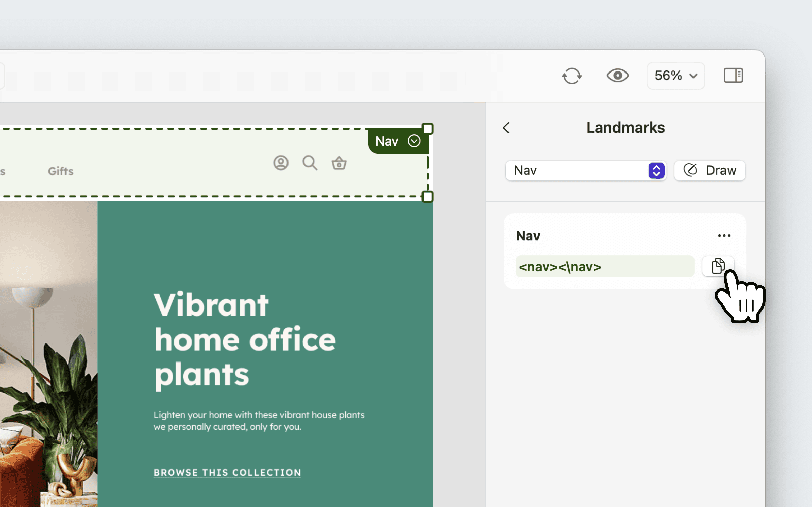The image size is (812, 507).
Task: Toggle the eye preview visibility icon
Action: point(617,76)
